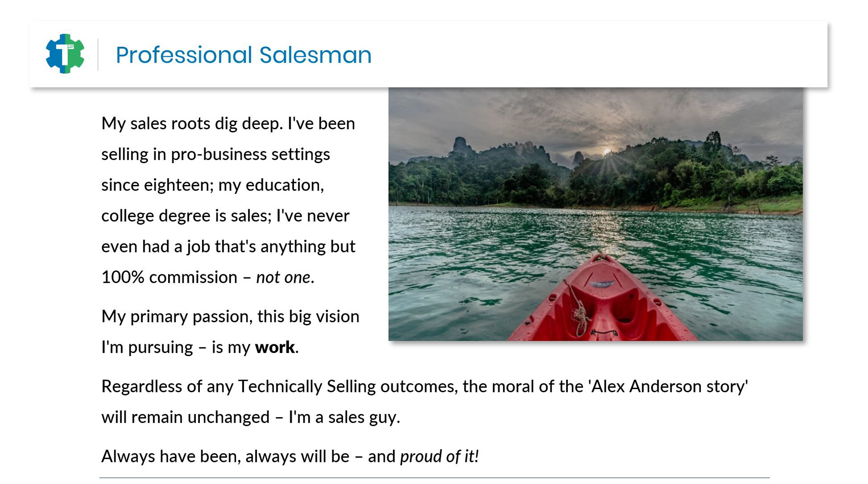Click the line "My primary passion, this big vision"
The width and height of the screenshot is (868, 484).
tap(230, 317)
